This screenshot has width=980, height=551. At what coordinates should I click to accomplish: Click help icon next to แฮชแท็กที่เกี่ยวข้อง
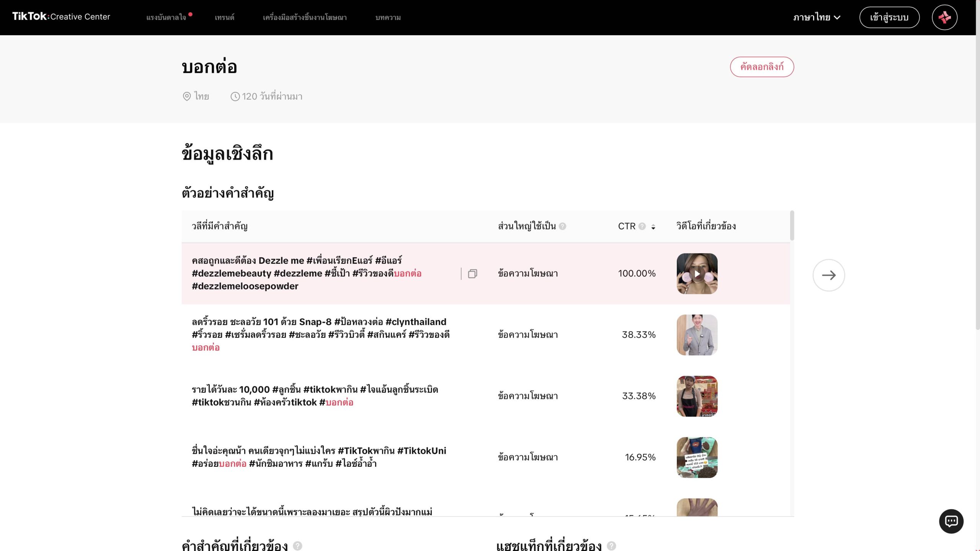tap(611, 546)
